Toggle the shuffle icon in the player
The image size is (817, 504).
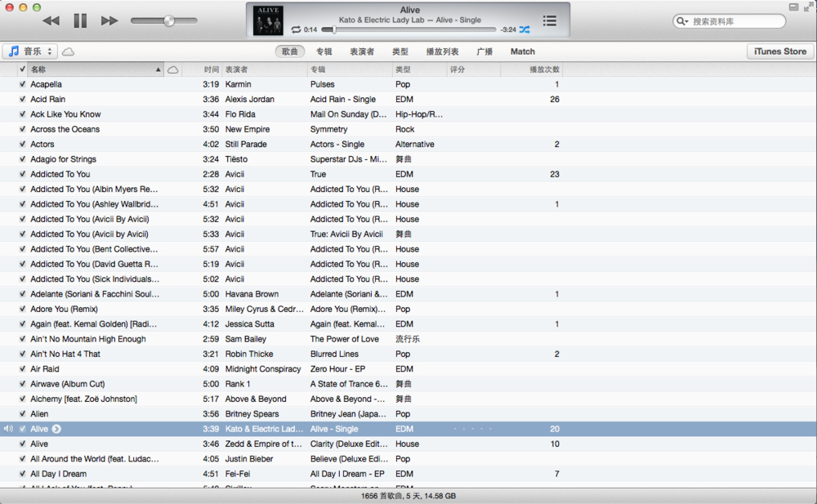tap(525, 29)
